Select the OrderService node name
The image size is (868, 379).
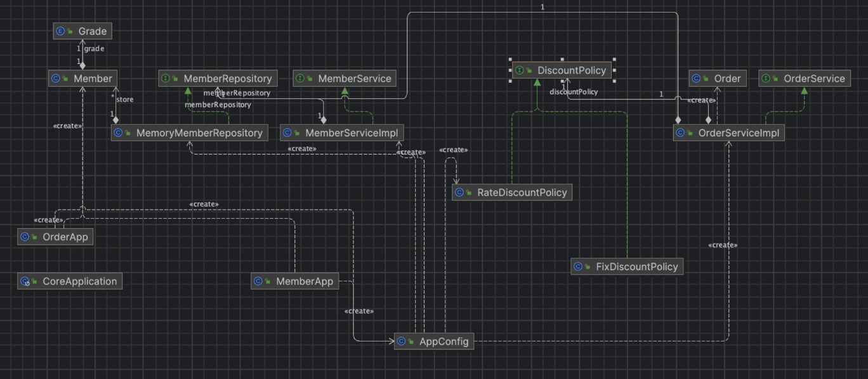tap(815, 79)
